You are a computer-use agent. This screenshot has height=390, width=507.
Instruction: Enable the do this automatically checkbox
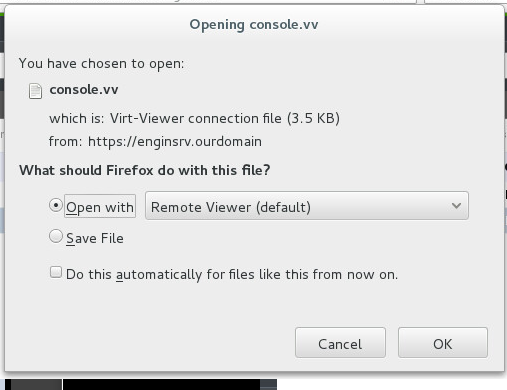56,272
